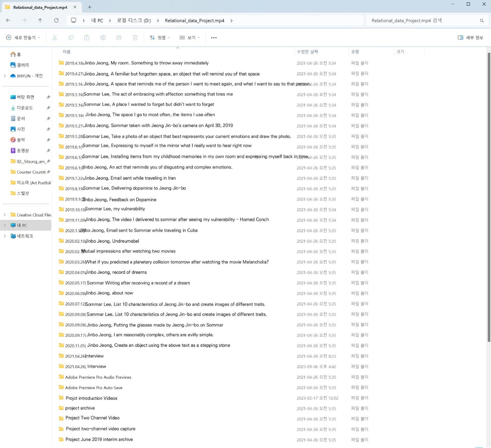Toggle the 세부 정보 details pane

(470, 38)
